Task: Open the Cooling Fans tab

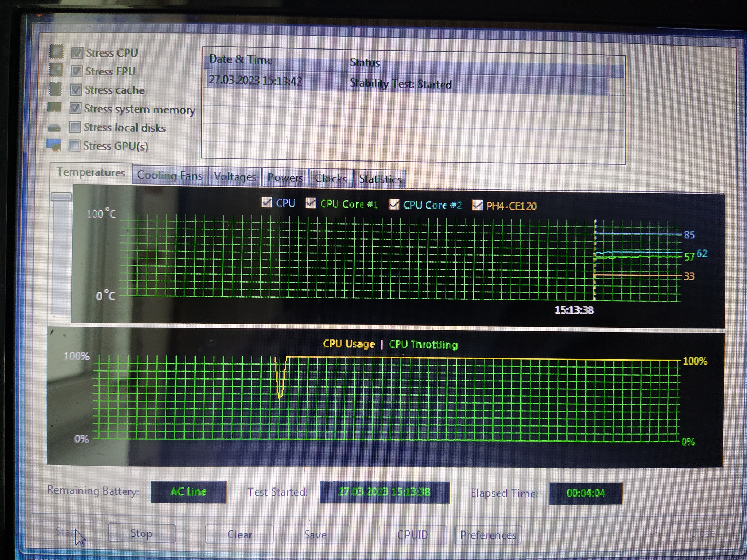Action: click(170, 176)
